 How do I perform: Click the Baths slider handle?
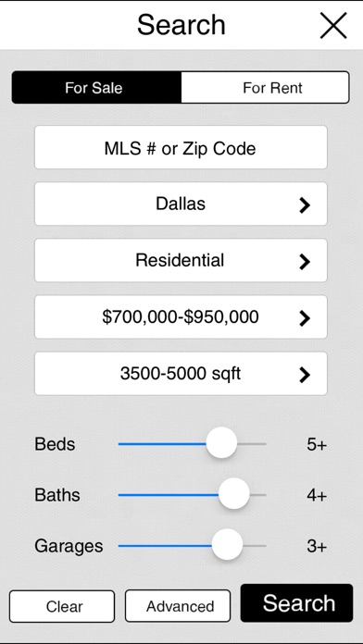(234, 494)
